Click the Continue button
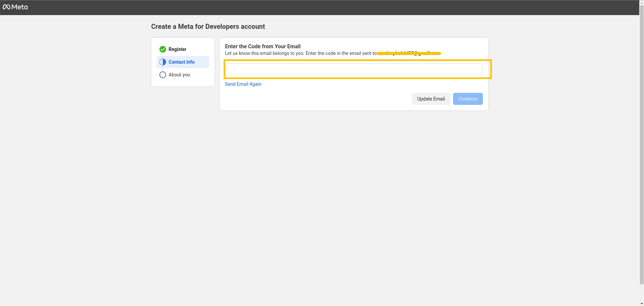 tap(468, 99)
